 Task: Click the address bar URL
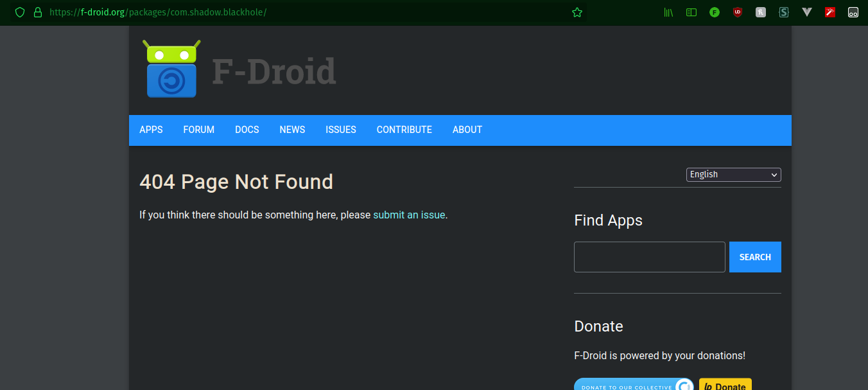click(x=158, y=12)
